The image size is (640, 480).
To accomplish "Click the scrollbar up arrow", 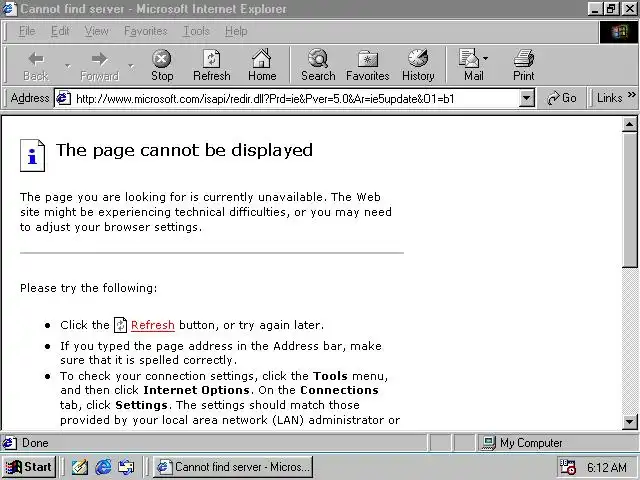I will pyautogui.click(x=630, y=124).
